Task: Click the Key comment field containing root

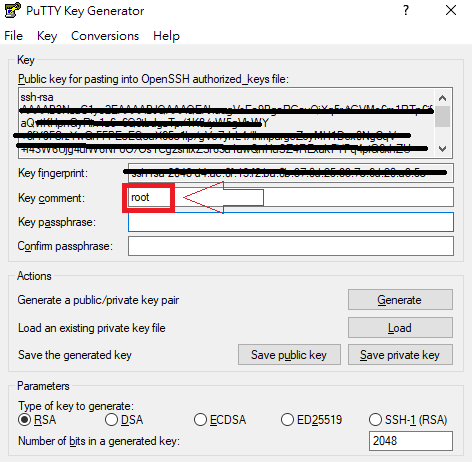Action: coord(291,197)
